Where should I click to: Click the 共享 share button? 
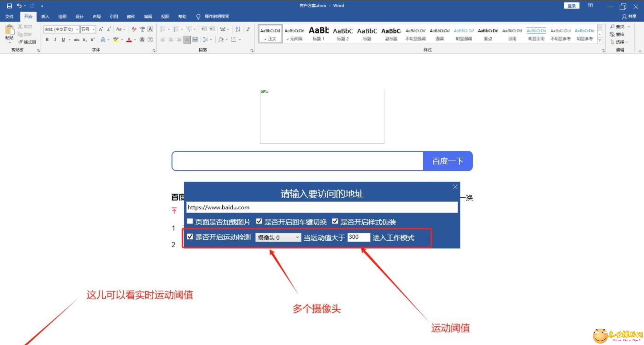[x=630, y=17]
